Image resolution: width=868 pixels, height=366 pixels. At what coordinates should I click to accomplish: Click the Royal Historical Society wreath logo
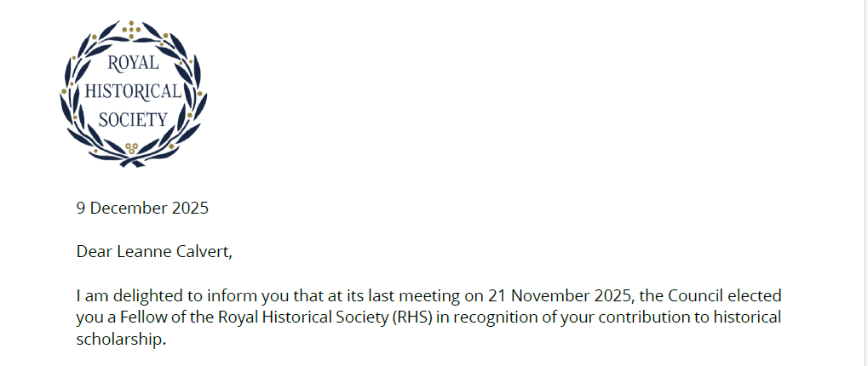132,92
